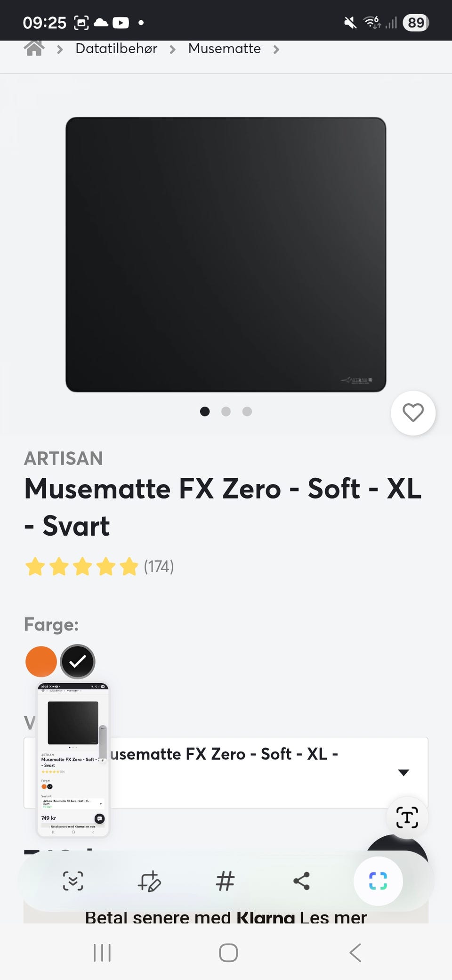Add product to wishlist heart icon
The image size is (452, 980).
413,413
